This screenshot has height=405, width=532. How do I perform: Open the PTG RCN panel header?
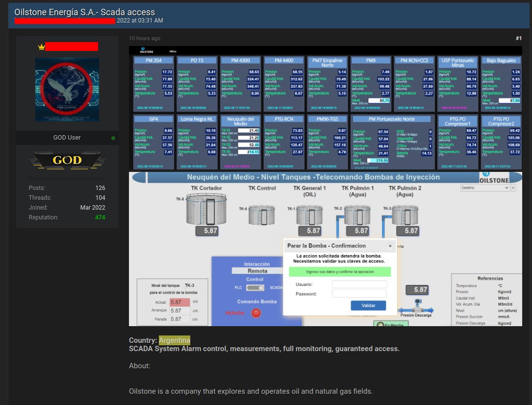point(283,119)
